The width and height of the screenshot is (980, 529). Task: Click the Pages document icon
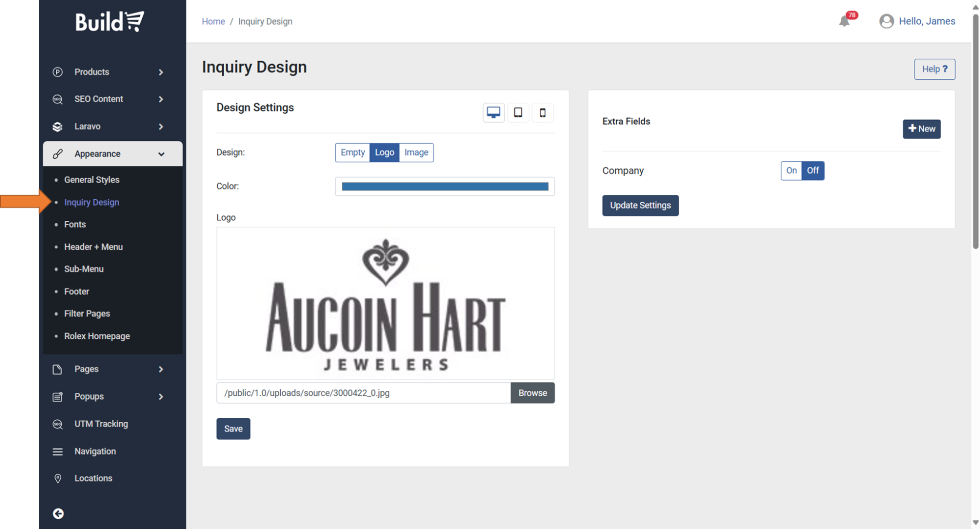[x=57, y=369]
